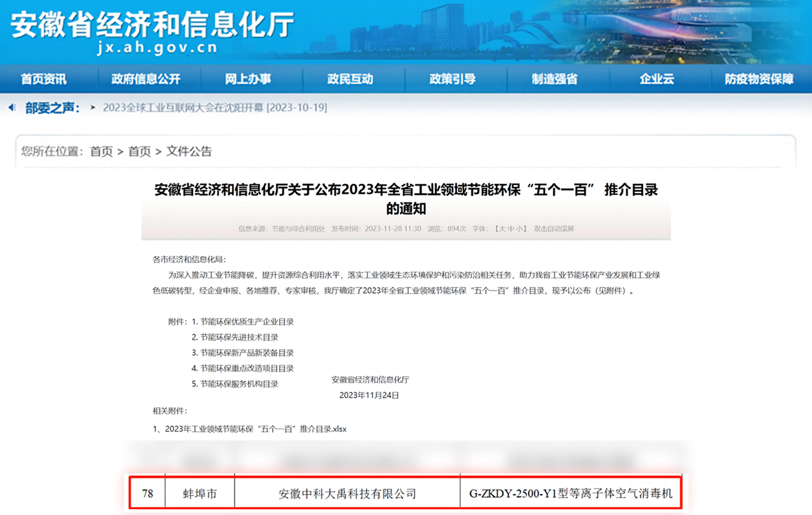Click the small arrow before the 2023全球工业互联网大会 news item
The height and width of the screenshot is (515, 812).
click(x=92, y=108)
